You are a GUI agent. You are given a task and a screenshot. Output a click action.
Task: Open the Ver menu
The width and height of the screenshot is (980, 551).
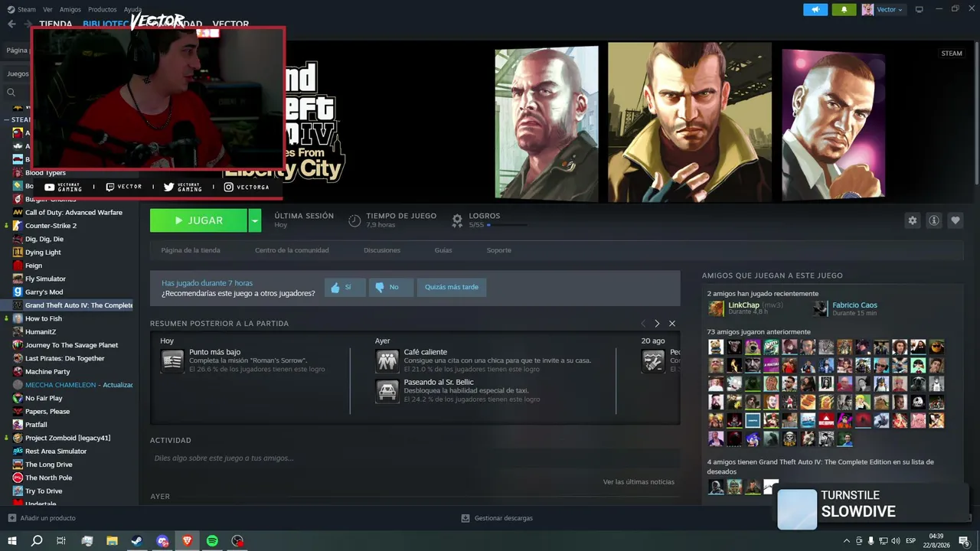point(47,9)
